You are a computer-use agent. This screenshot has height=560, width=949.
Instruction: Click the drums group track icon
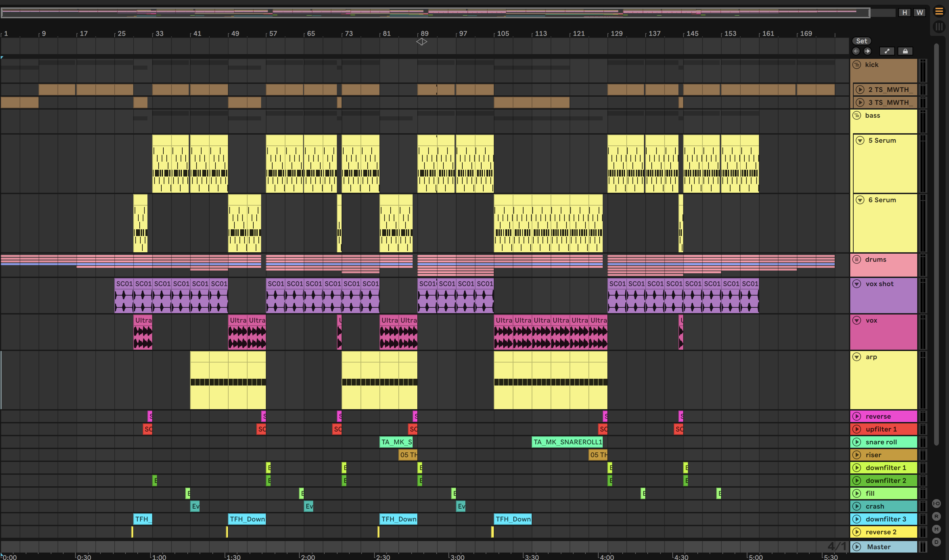[x=857, y=259]
